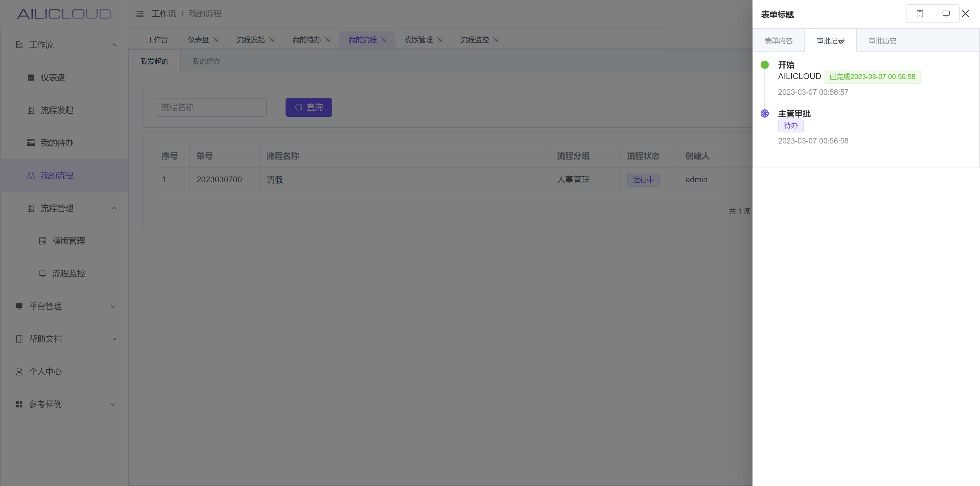
Task: Click the 我的待办 list icon in sidebar
Action: (x=31, y=143)
